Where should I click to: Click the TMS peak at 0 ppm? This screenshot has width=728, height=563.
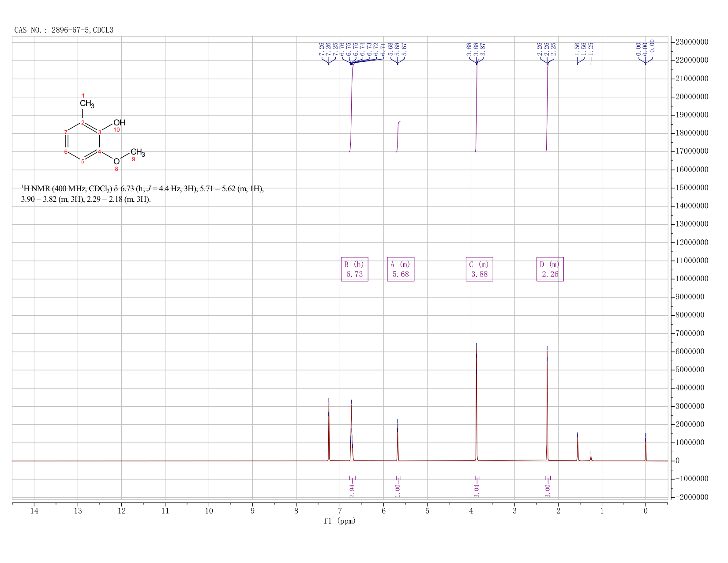pyautogui.click(x=645, y=447)
